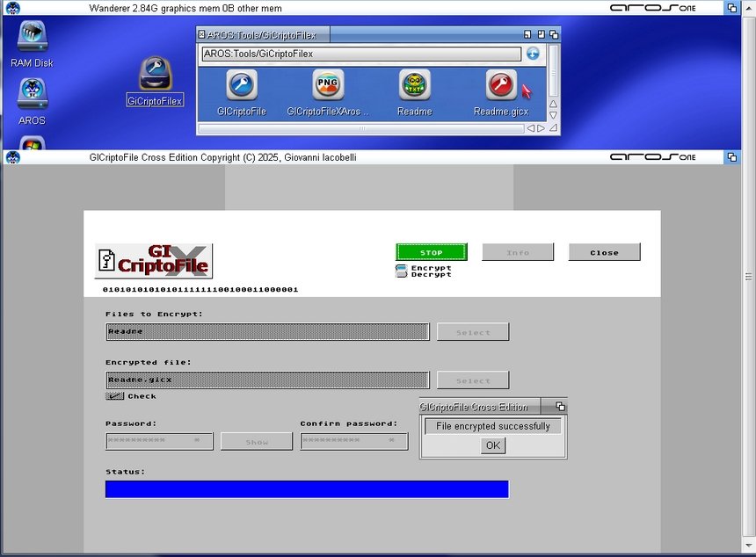756x557 pixels.
Task: Click the depth gadget on the GICriptoFile Cross Edition dialog
Action: click(x=560, y=406)
